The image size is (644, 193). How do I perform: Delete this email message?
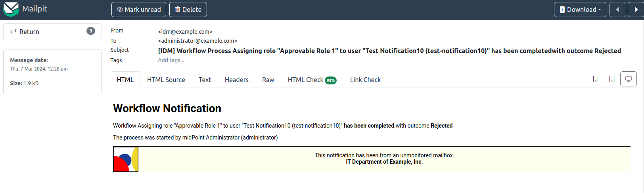(x=188, y=10)
